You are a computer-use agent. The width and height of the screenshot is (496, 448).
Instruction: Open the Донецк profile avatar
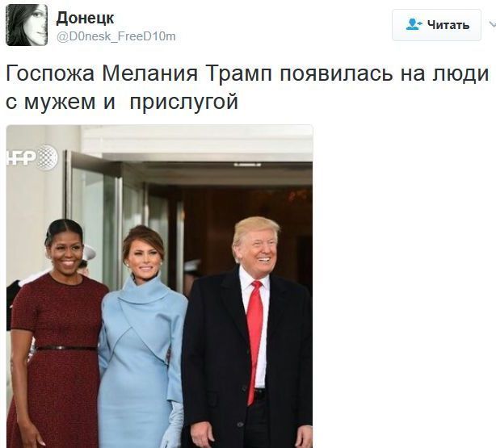click(27, 25)
